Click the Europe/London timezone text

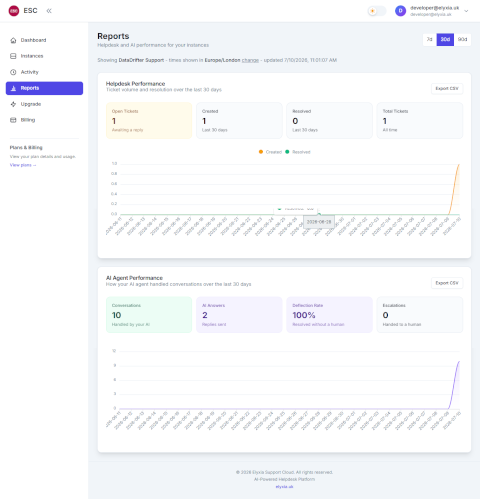(222, 60)
